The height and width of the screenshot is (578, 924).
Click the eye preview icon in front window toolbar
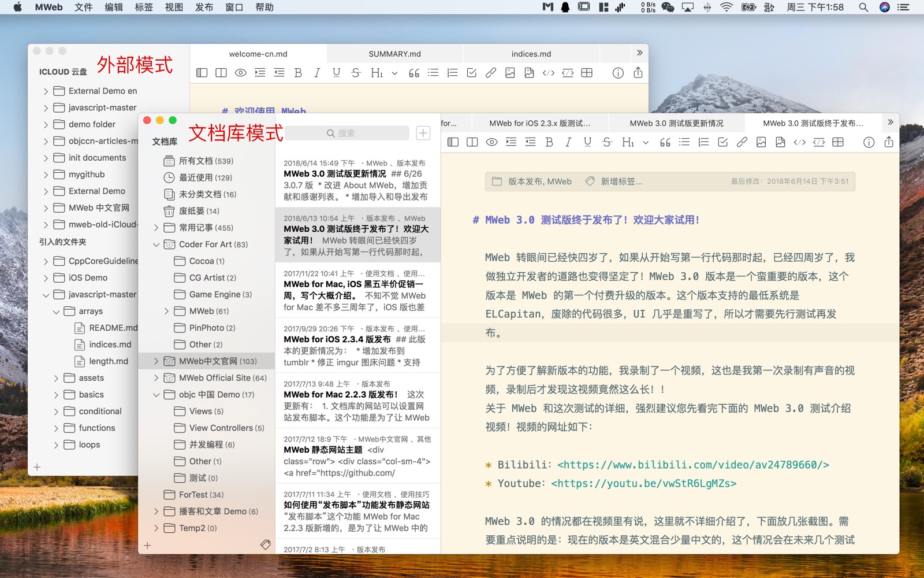(491, 142)
